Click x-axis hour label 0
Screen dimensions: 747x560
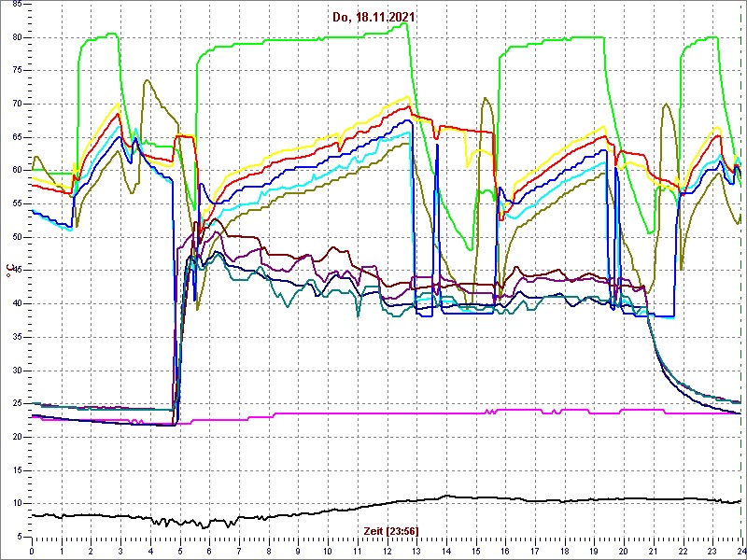(x=32, y=550)
